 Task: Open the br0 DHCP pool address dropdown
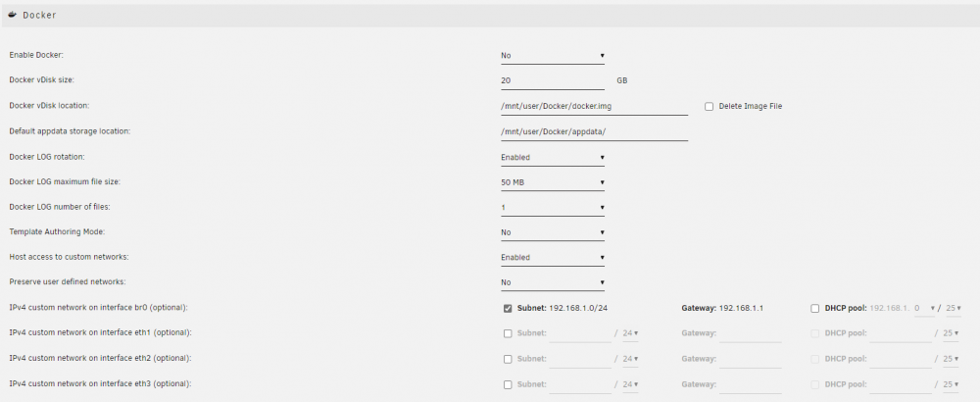point(924,308)
